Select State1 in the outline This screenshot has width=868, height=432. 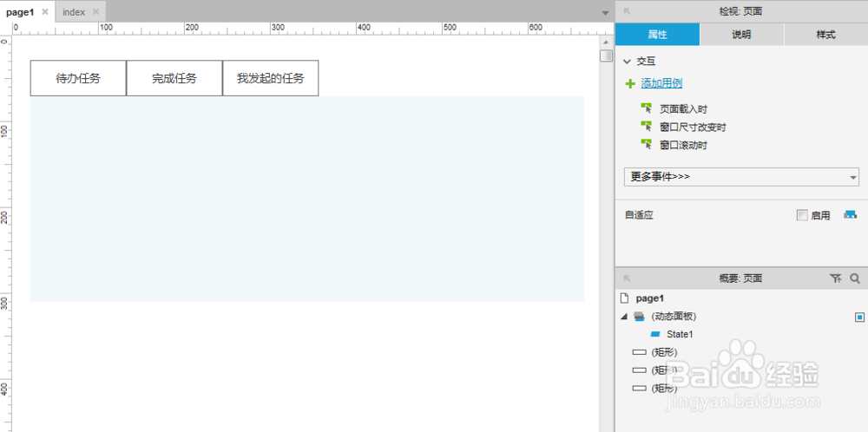(680, 334)
